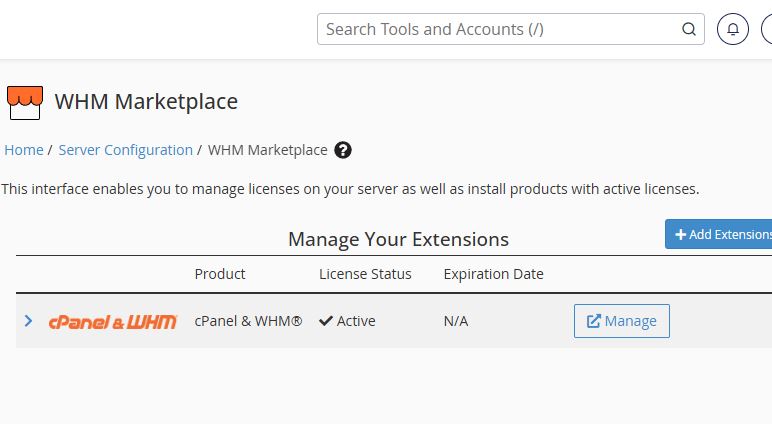The height and width of the screenshot is (424, 772).
Task: Expand the cPanel & WHM row chevron
Action: [29, 321]
